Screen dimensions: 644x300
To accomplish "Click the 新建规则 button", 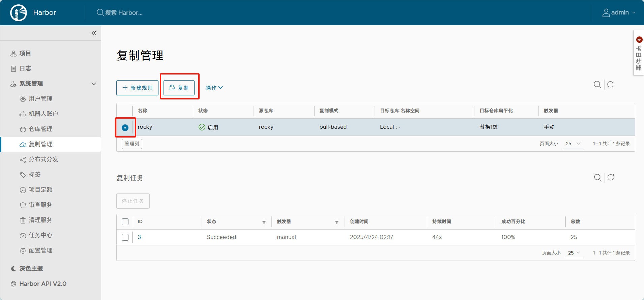I will click(x=137, y=88).
